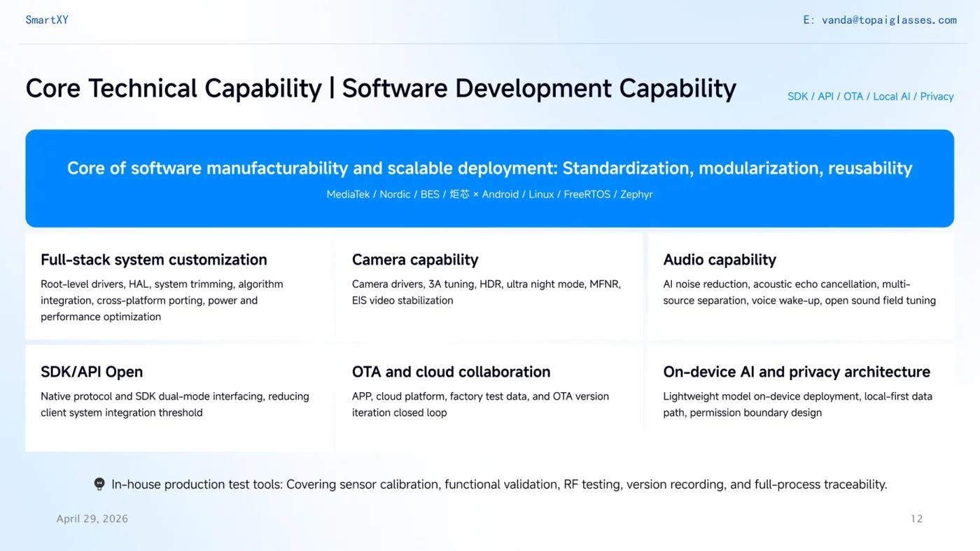
Task: Click the In-house production test tools footer sentence
Action: tap(499, 484)
